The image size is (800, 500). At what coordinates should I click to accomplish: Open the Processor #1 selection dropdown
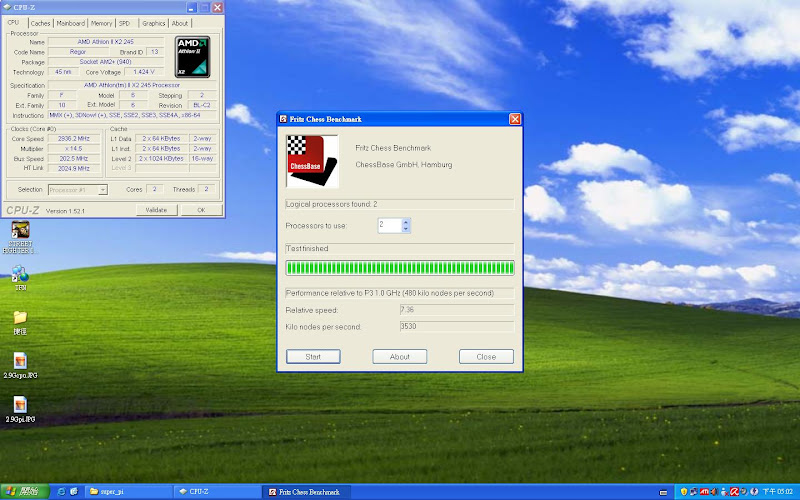[78, 190]
